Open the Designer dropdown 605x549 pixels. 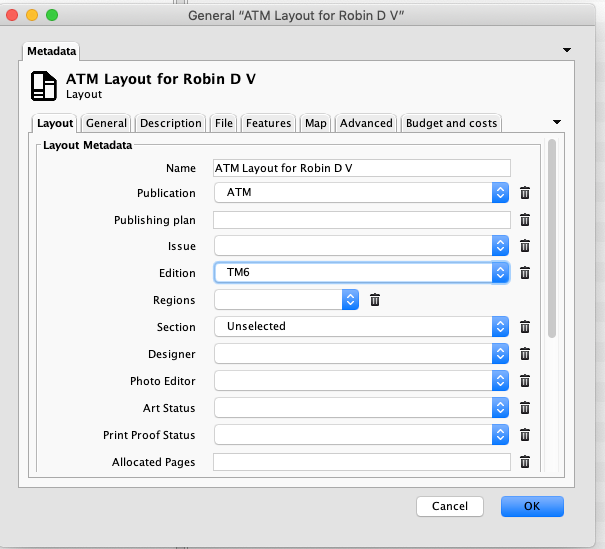tap(361, 354)
